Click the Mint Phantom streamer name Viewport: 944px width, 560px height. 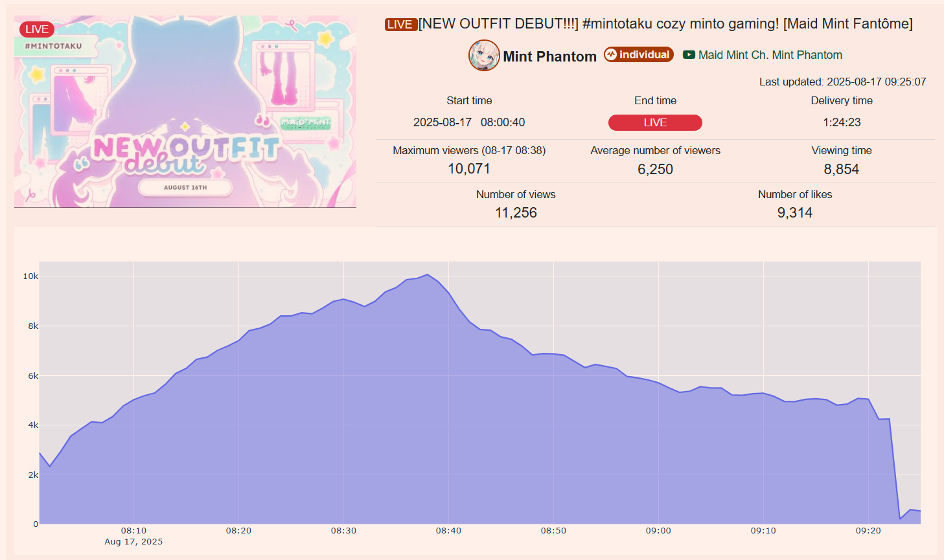[x=549, y=56]
